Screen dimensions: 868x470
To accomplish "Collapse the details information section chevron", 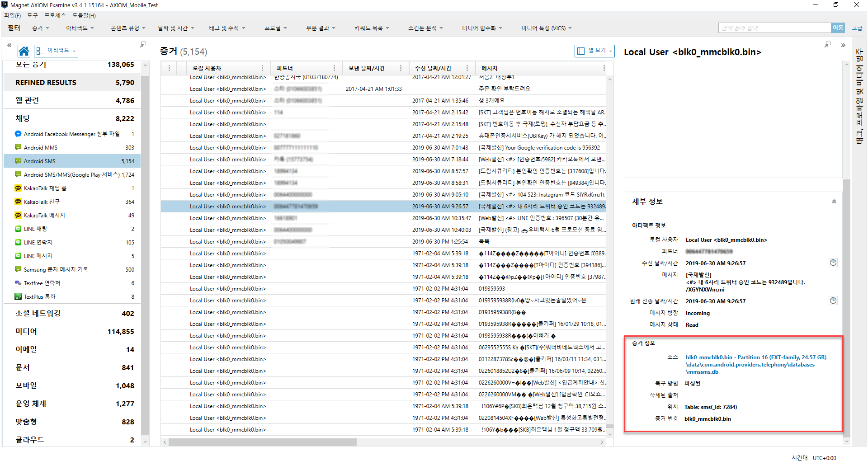I will pos(834,202).
